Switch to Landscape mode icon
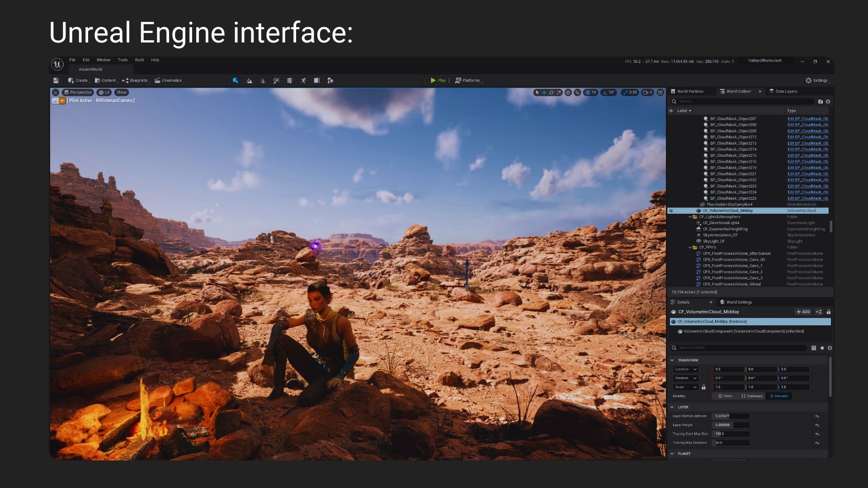Image resolution: width=868 pixels, height=488 pixels. pos(249,80)
